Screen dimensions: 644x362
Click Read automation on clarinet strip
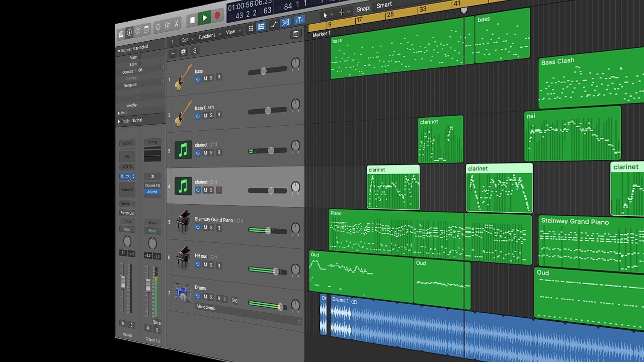(127, 229)
